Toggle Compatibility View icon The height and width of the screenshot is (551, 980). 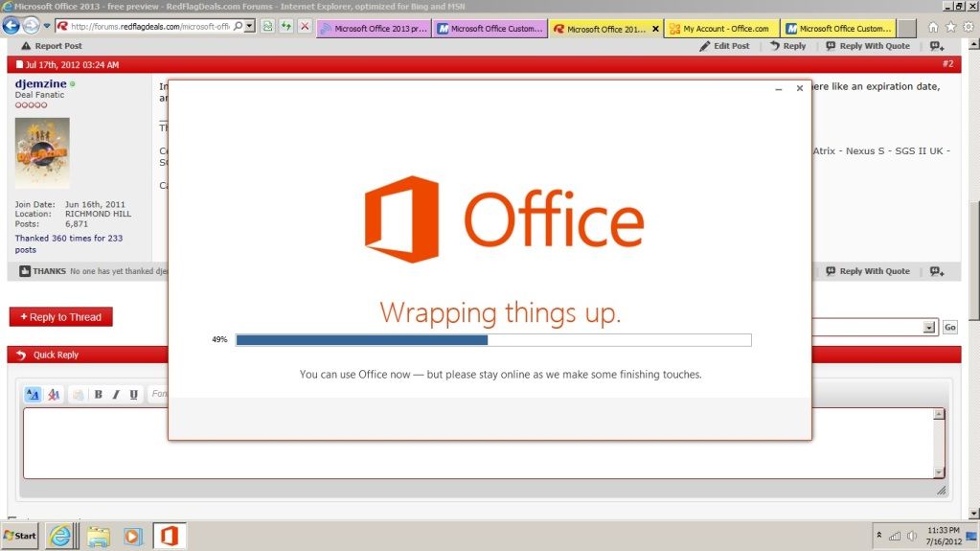tap(267, 26)
